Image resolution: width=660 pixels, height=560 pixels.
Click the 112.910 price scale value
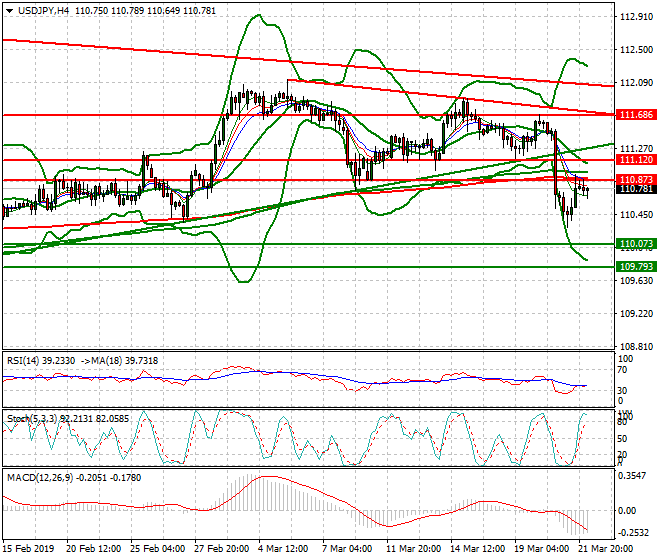coord(636,17)
